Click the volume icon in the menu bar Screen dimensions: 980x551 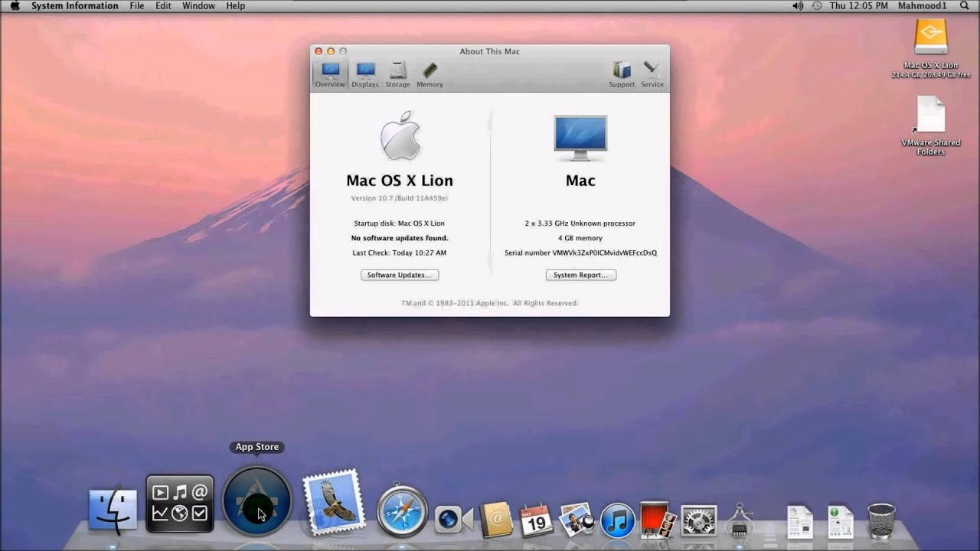coord(798,6)
